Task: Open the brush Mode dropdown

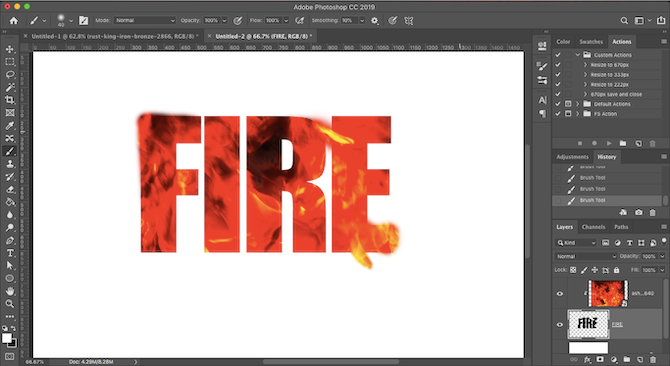Action: tap(145, 20)
